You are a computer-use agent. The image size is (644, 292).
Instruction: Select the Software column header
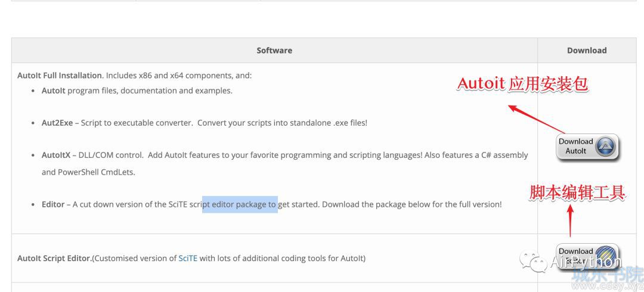(274, 51)
